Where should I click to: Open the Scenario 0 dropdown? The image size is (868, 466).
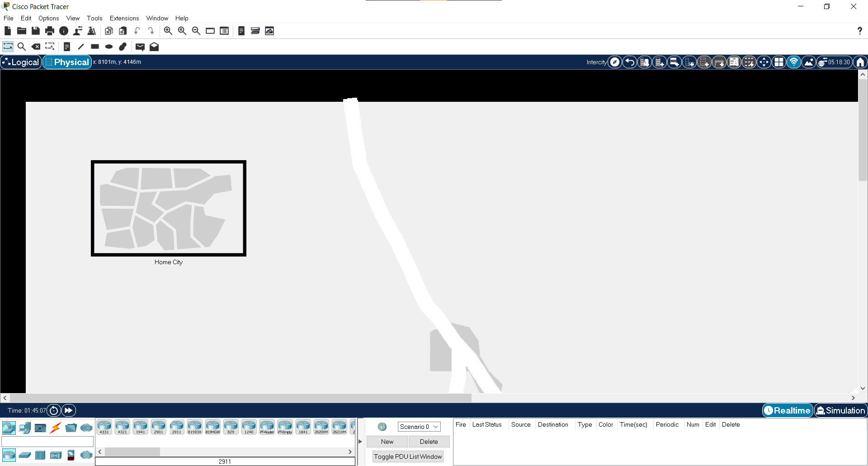click(x=419, y=427)
